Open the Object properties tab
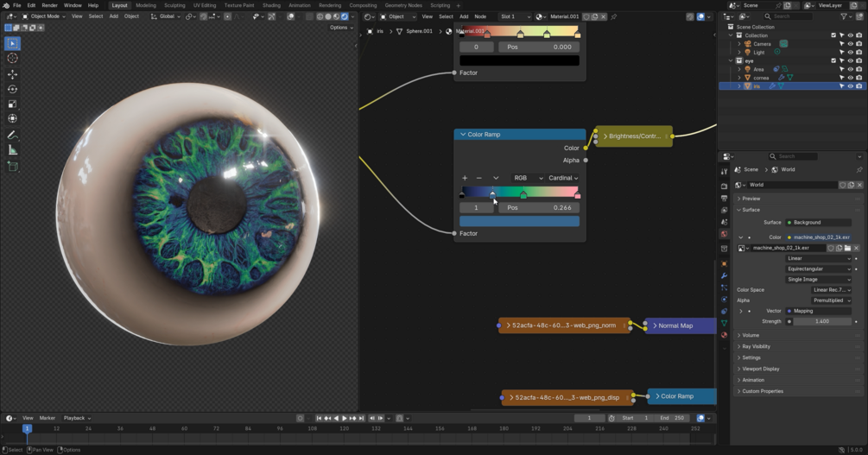This screenshot has width=868, height=455. 724,263
